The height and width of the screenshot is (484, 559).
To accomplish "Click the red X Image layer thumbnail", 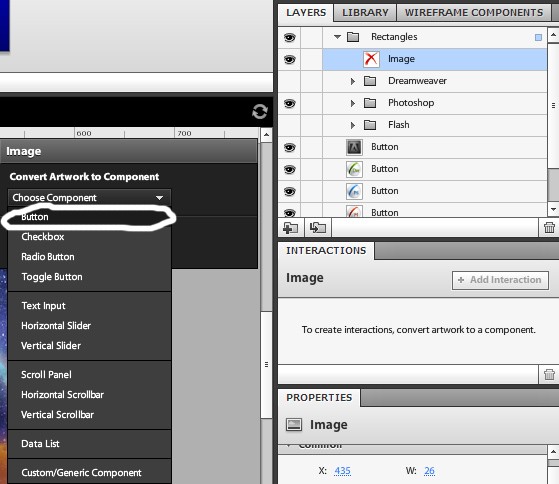I will point(371,59).
